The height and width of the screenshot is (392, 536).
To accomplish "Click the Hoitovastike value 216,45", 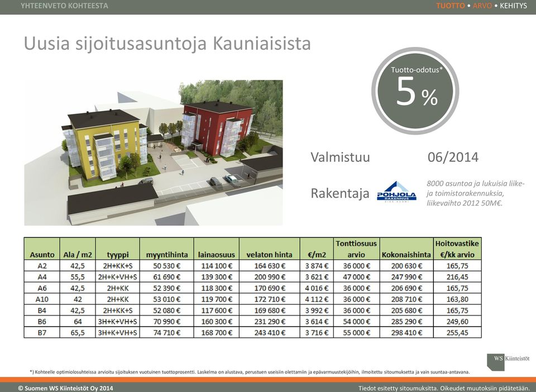I will (x=457, y=277).
